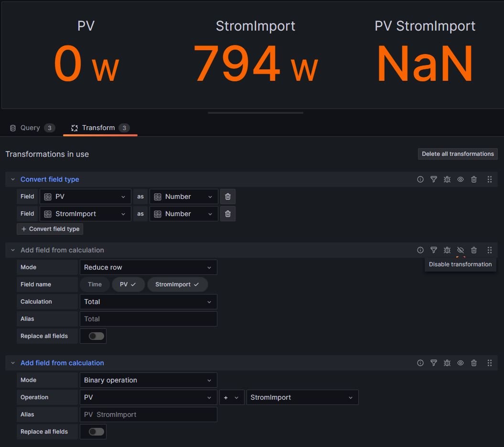Remove the PV field conversion row

pos(228,196)
